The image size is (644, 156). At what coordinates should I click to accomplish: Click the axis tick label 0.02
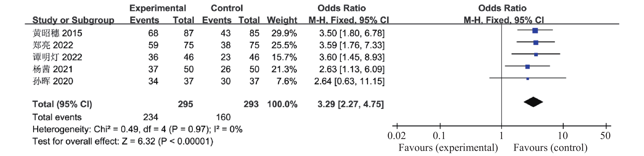396,136
